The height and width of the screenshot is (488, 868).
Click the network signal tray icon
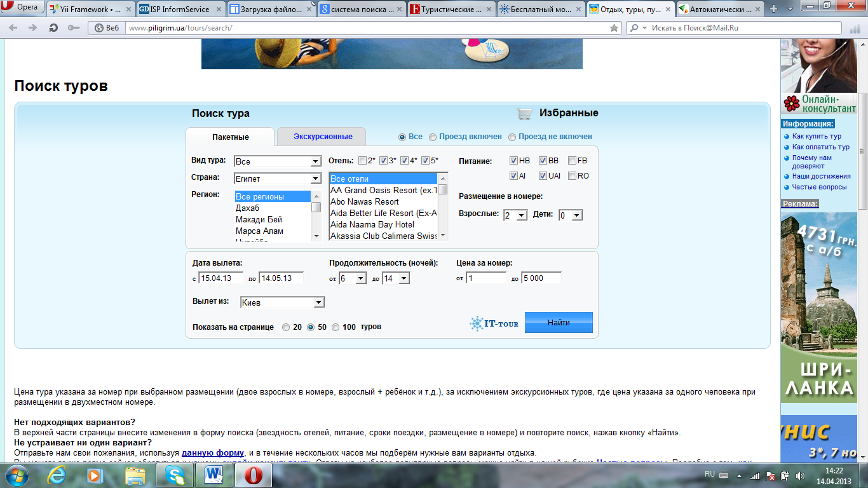[x=755, y=475]
